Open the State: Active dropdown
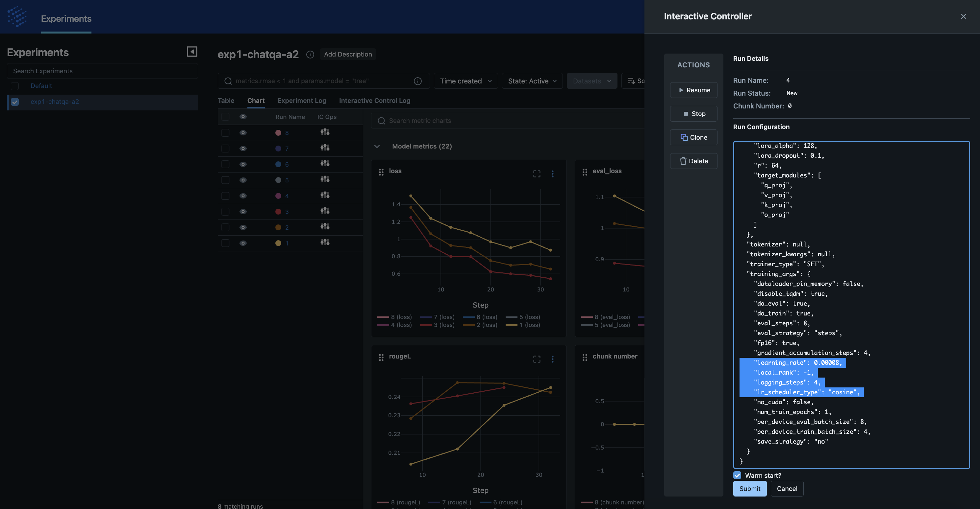The height and width of the screenshot is (509, 980). [532, 81]
